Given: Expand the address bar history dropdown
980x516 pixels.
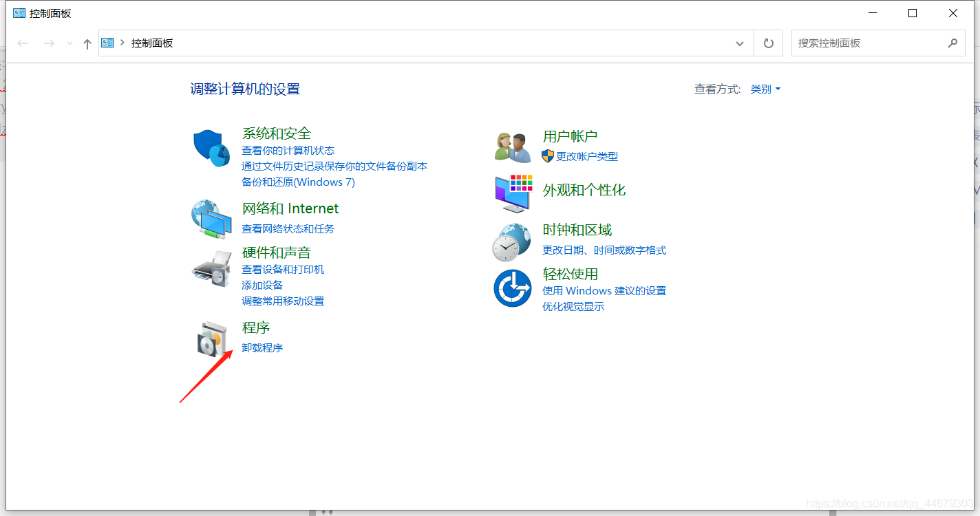Looking at the screenshot, I should (740, 43).
